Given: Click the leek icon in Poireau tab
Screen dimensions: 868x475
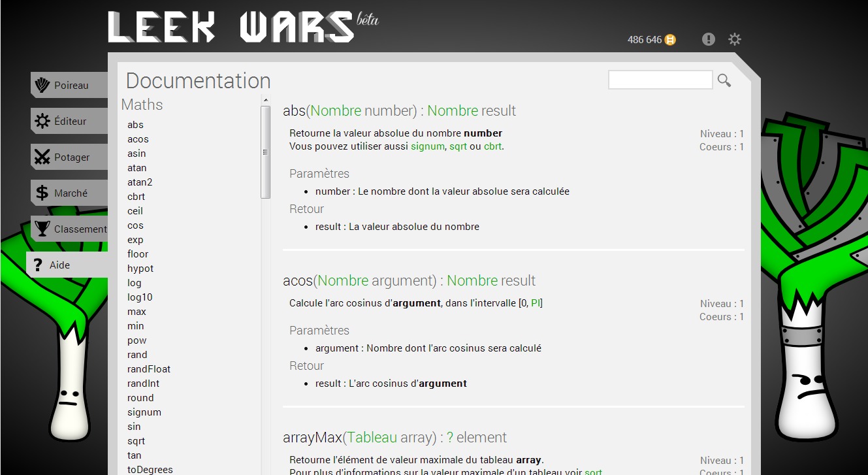Looking at the screenshot, I should click(42, 85).
